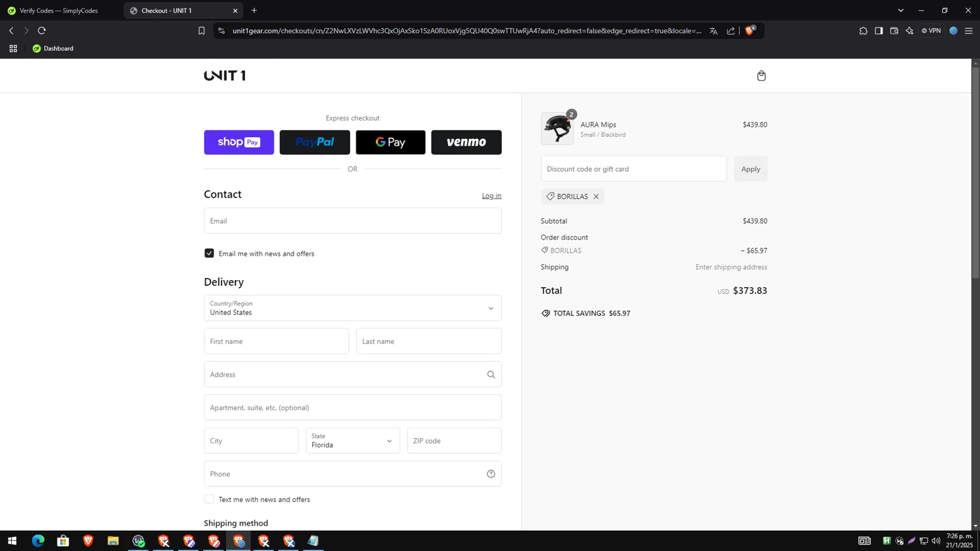Viewport: 980px width, 551px height.
Task: Open the Windows Start menu
Action: 12,541
